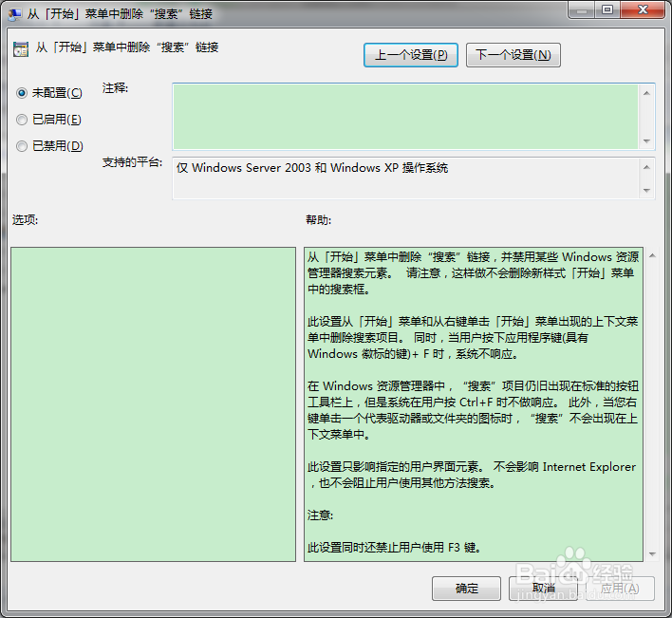Image resolution: width=672 pixels, height=618 pixels.
Task: Confirm with the 确定 button
Action: tap(466, 589)
